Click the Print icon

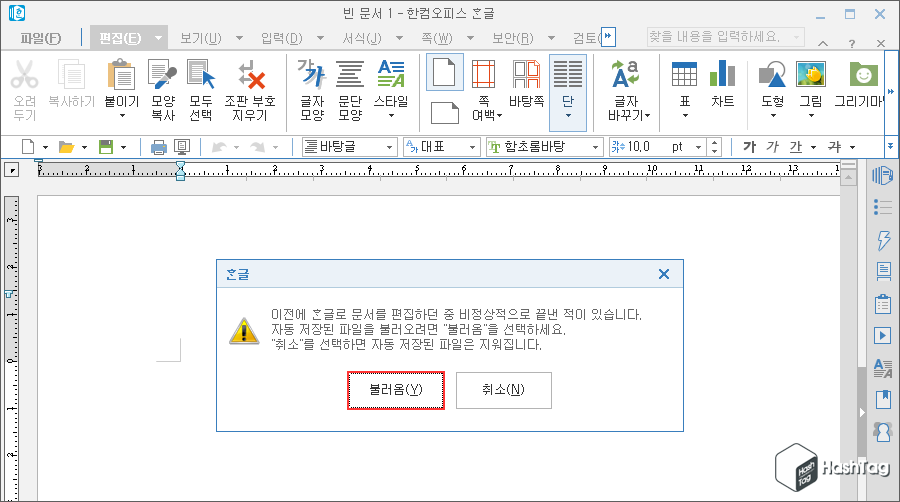click(158, 147)
